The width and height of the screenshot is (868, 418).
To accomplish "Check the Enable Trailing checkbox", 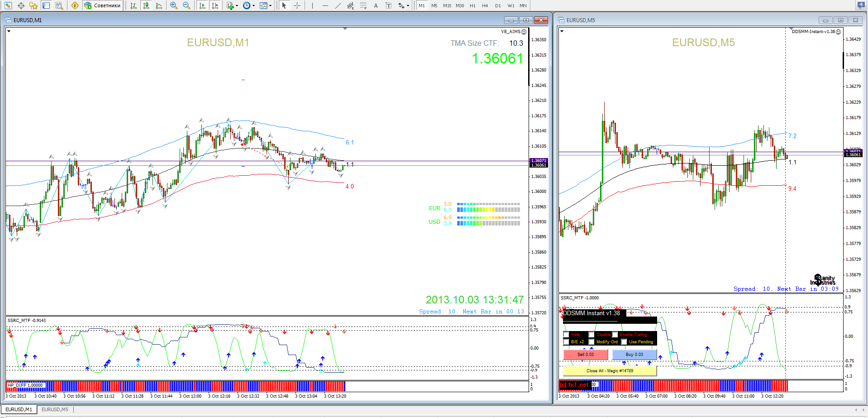I will tap(615, 335).
